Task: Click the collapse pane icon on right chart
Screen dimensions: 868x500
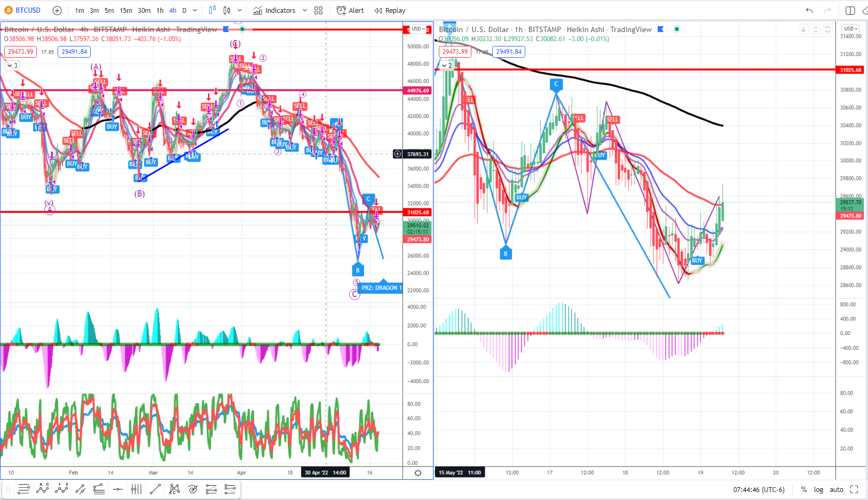Action: click(x=815, y=29)
